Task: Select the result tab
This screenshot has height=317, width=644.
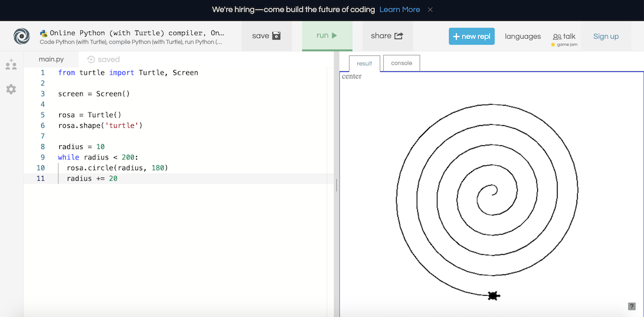Action: (x=365, y=63)
